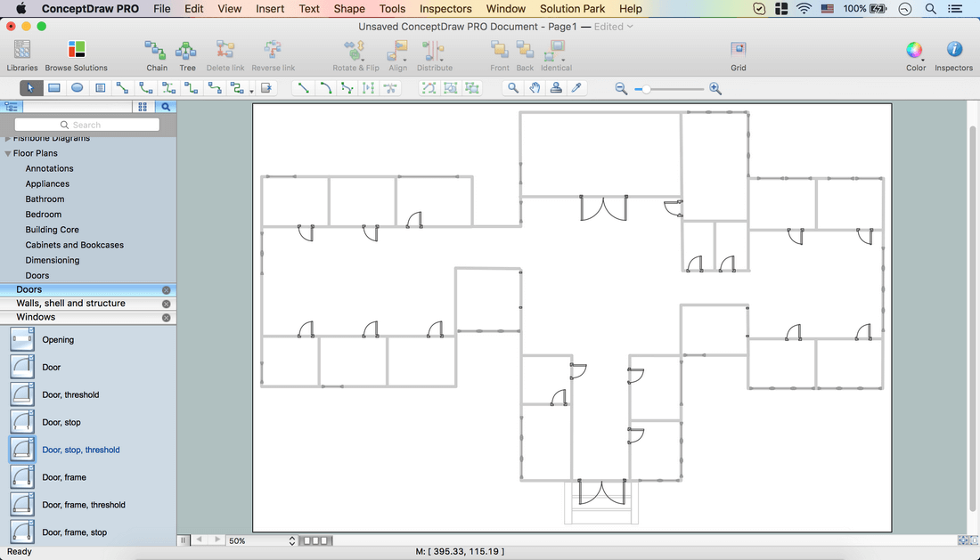Switch library panel to thumbnail grid view
980x560 pixels.
(143, 107)
